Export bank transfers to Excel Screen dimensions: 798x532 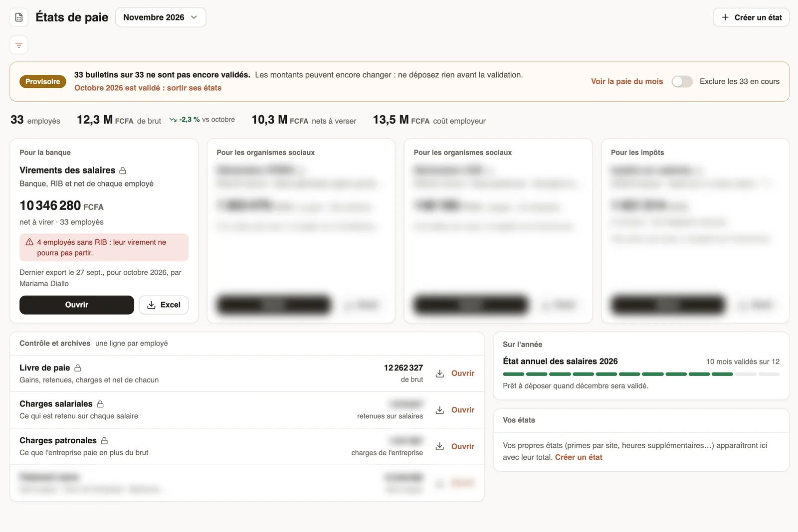[x=164, y=305]
